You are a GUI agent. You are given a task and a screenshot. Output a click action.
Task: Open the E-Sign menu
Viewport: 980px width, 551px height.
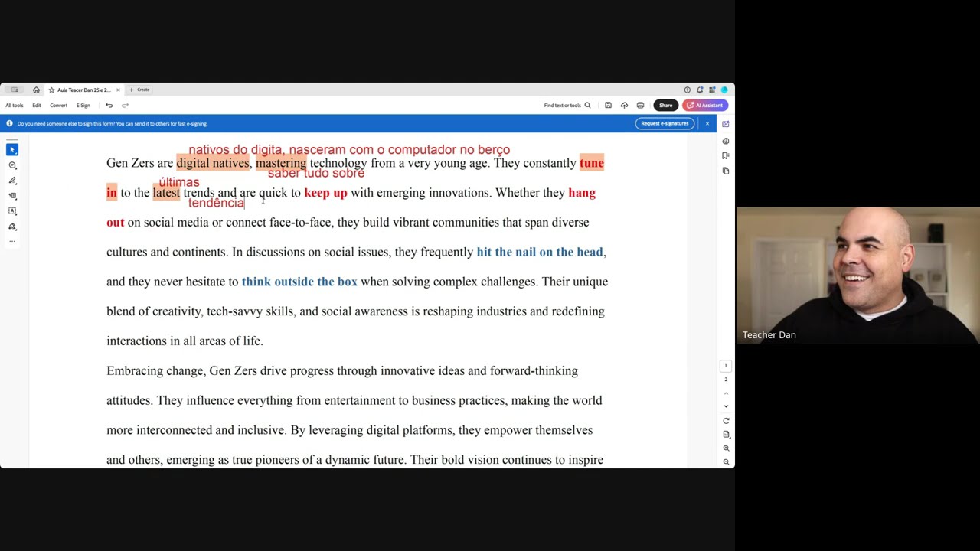coord(83,105)
